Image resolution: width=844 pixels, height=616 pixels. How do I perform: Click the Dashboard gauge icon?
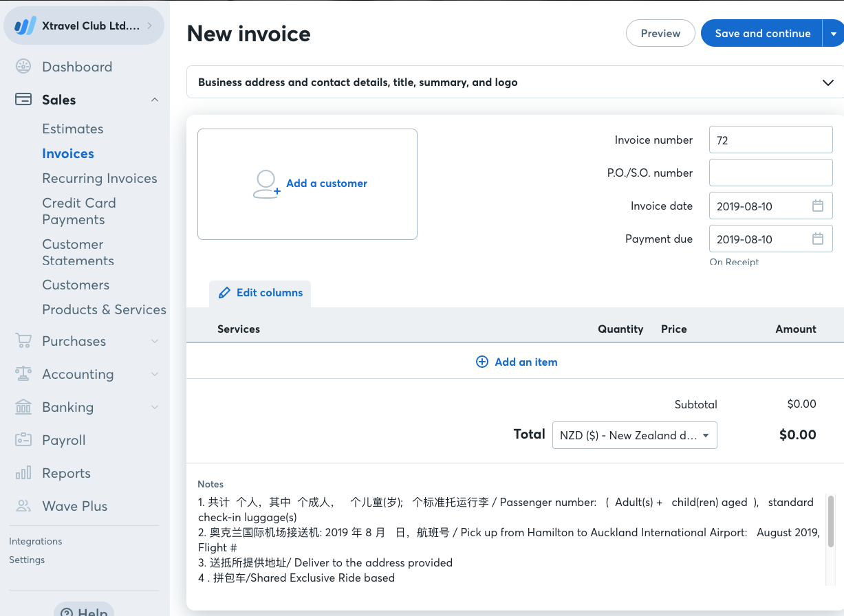(x=23, y=67)
